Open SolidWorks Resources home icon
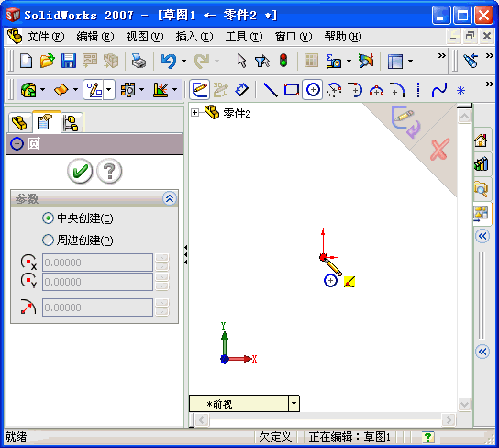The height and width of the screenshot is (448, 499). pos(481,140)
